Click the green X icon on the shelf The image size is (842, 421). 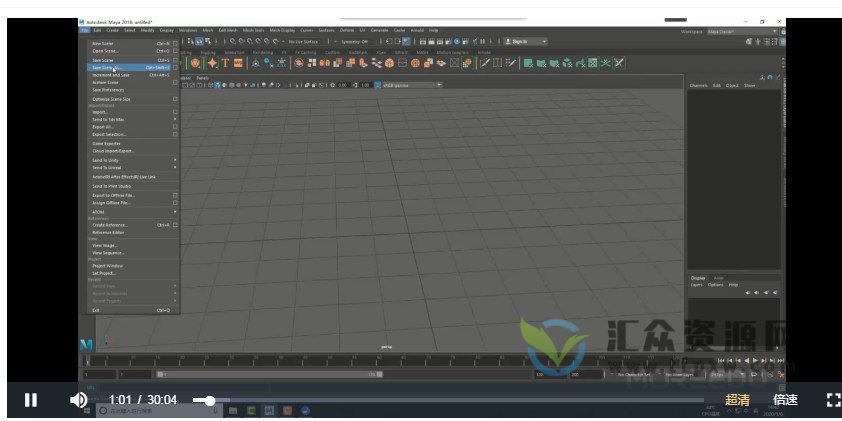click(619, 63)
